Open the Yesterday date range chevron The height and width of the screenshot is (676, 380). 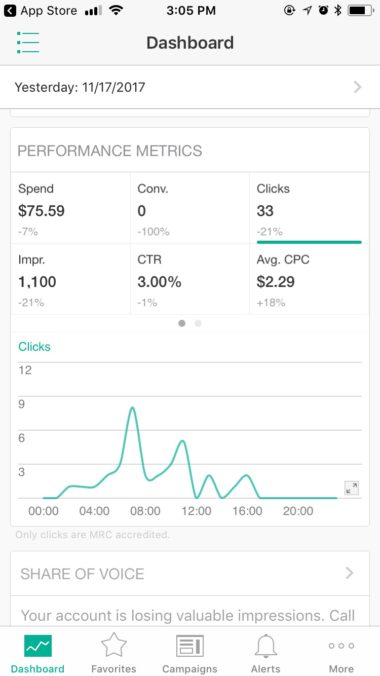point(357,88)
